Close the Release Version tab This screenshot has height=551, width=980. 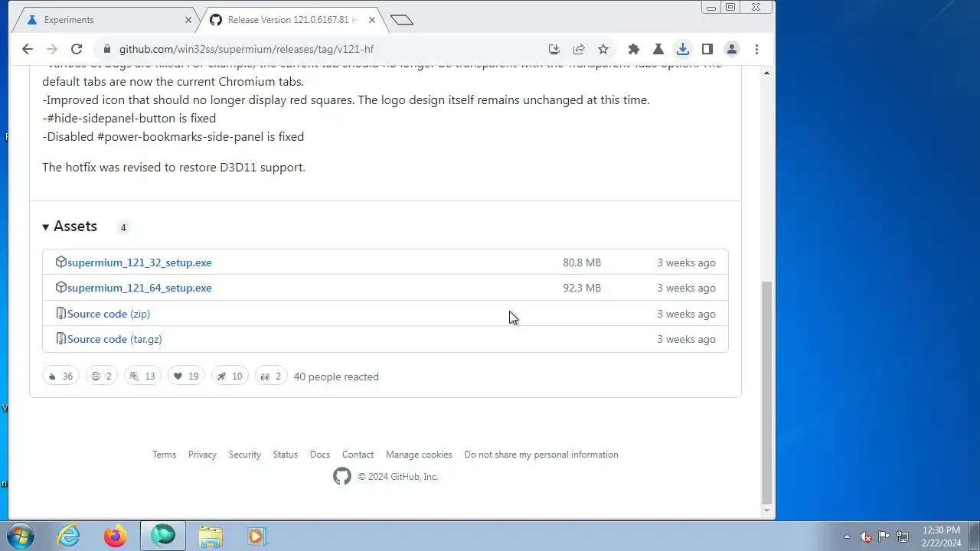point(372,20)
